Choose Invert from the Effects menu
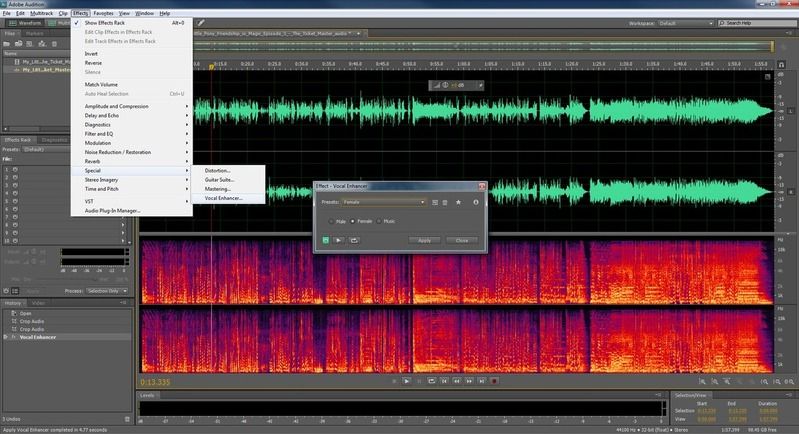The height and width of the screenshot is (434, 799). 131,53
